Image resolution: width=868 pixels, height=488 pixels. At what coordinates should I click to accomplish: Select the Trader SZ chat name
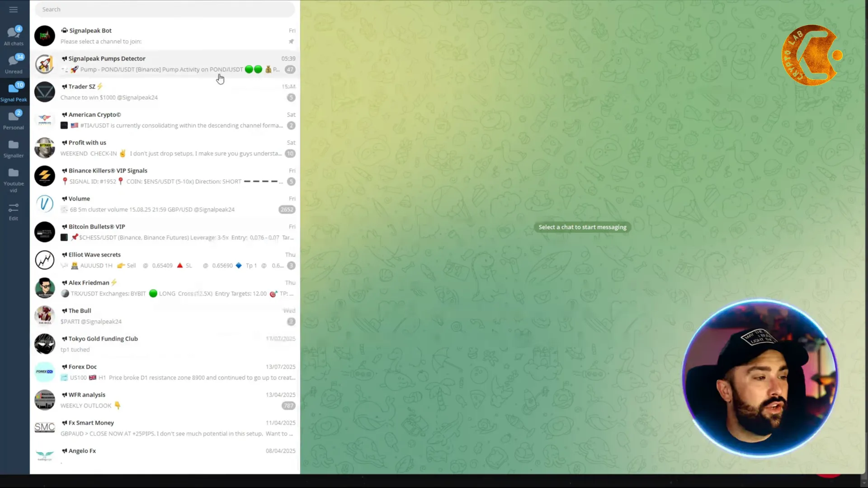coord(82,87)
